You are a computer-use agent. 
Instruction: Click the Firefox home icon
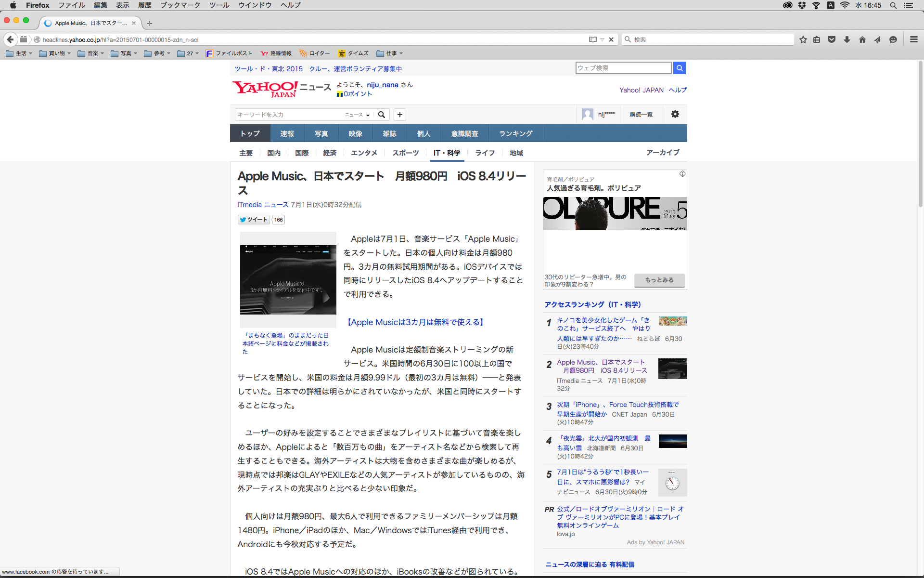(862, 39)
